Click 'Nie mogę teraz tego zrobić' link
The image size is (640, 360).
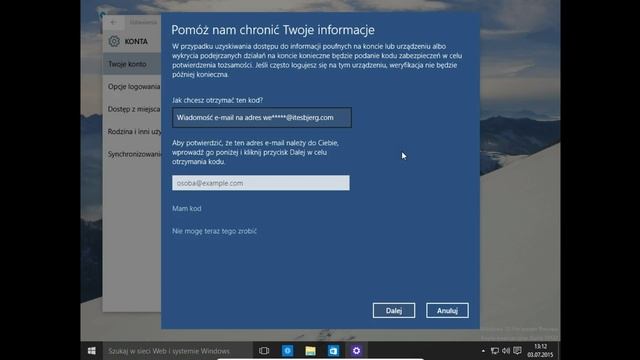[214, 231]
